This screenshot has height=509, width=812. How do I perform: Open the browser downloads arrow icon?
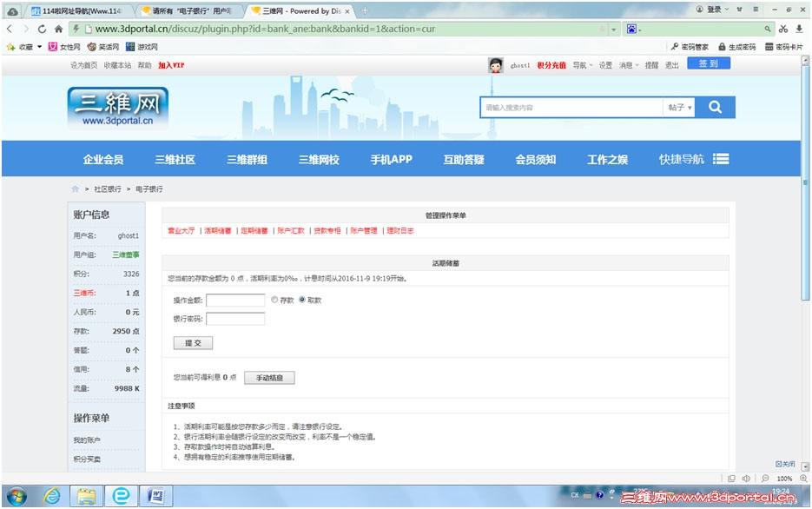pyautogui.click(x=799, y=29)
